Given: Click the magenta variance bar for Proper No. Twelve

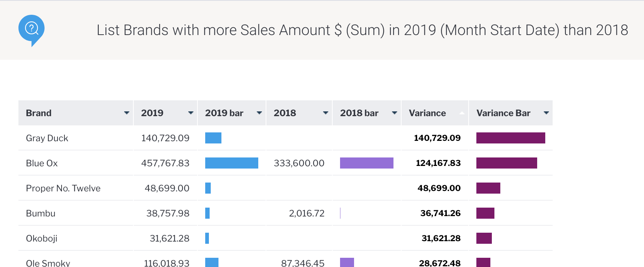Looking at the screenshot, I should coord(488,188).
